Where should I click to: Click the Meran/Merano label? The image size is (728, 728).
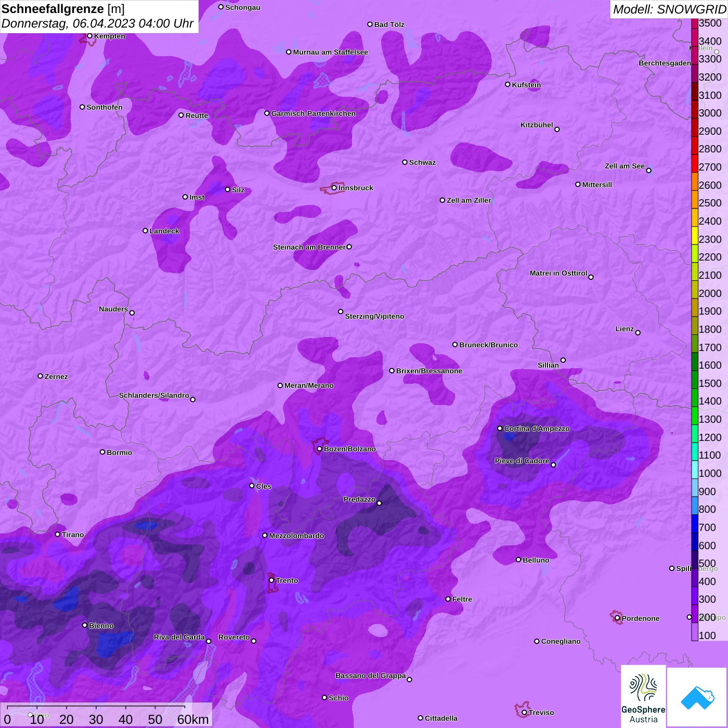point(309,385)
